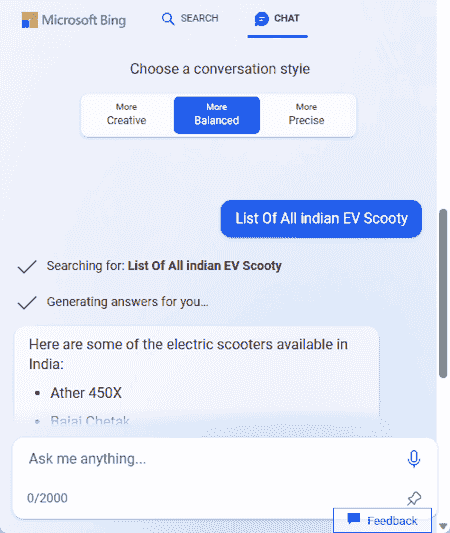Click the vertical scrollbar thumb
The width and height of the screenshot is (450, 533).
tap(443, 293)
